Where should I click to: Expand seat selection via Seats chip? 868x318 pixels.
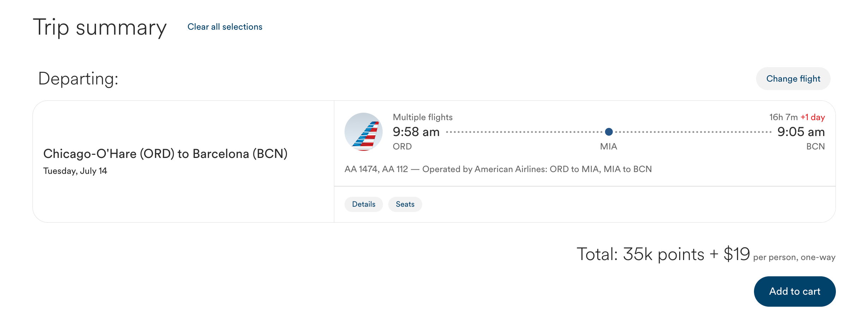coord(405,204)
